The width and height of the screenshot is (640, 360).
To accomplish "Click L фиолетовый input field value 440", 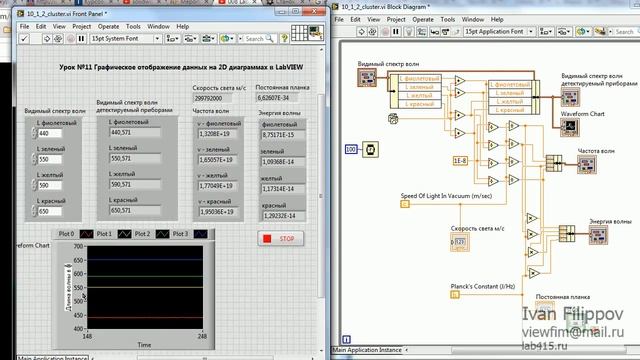I will tap(50, 133).
